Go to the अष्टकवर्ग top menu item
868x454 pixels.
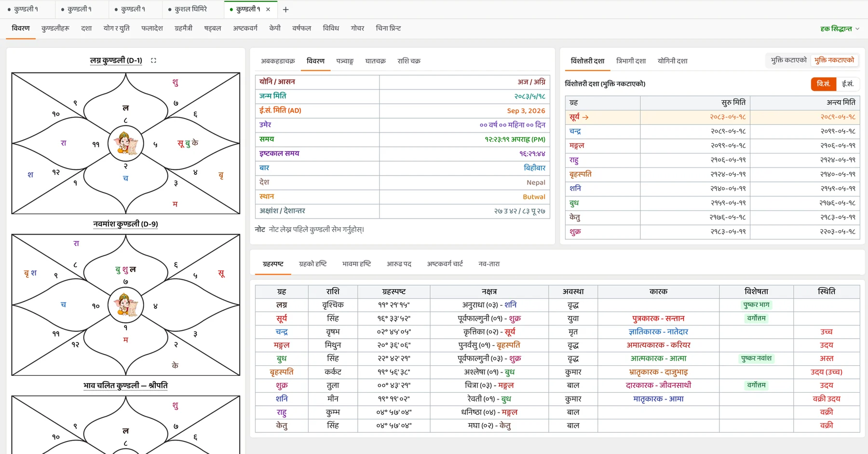click(245, 28)
